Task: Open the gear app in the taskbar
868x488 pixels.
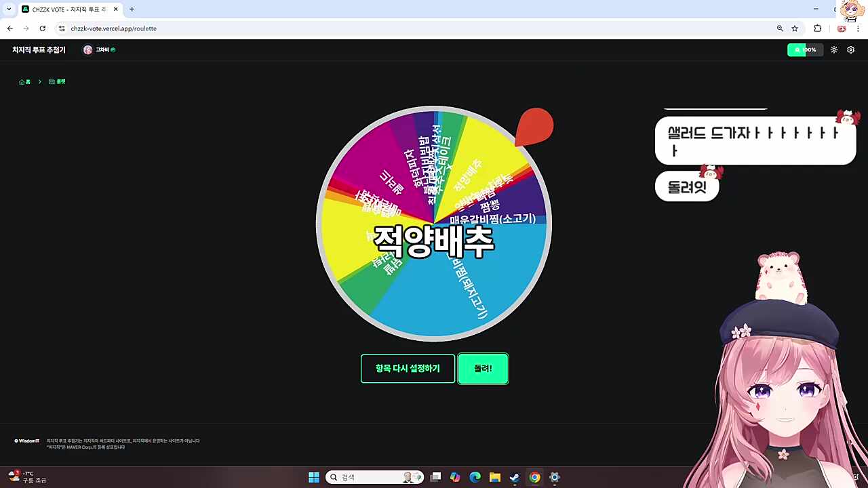Action: click(555, 477)
